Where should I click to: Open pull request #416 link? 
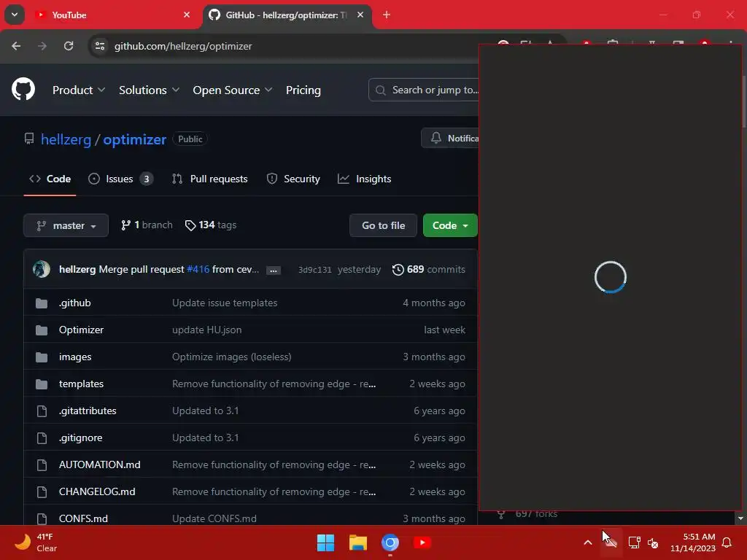198,269
